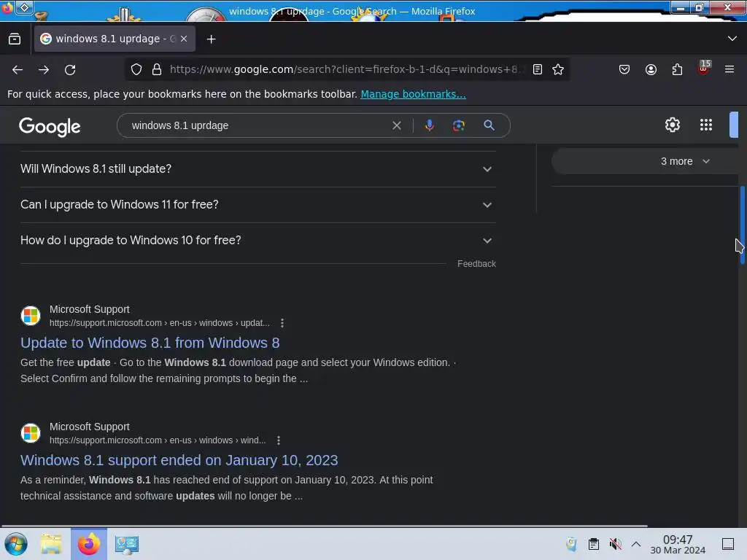Image resolution: width=747 pixels, height=560 pixels.
Task: Toggle reader view in address bar
Action: point(538,69)
